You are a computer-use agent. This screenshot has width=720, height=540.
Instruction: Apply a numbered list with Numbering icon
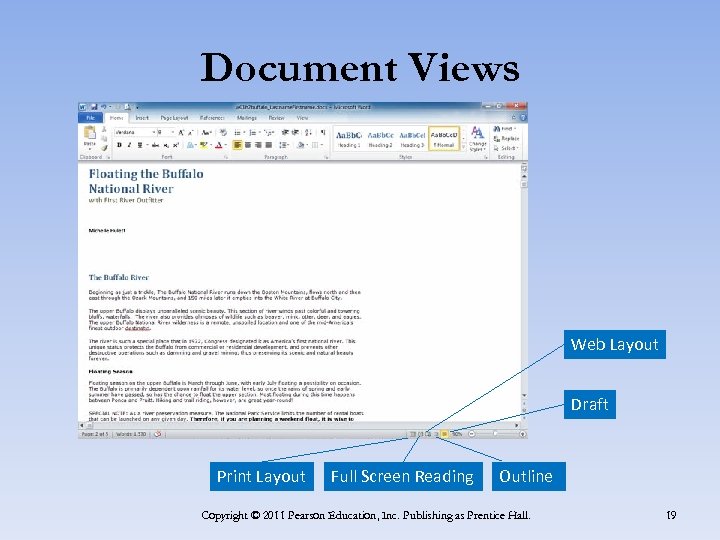click(x=253, y=132)
